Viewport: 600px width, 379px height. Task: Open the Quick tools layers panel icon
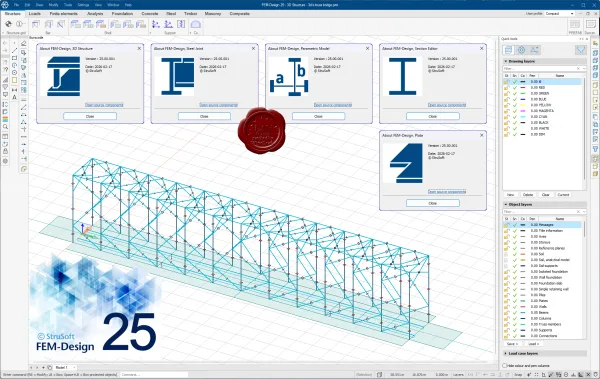(x=508, y=50)
